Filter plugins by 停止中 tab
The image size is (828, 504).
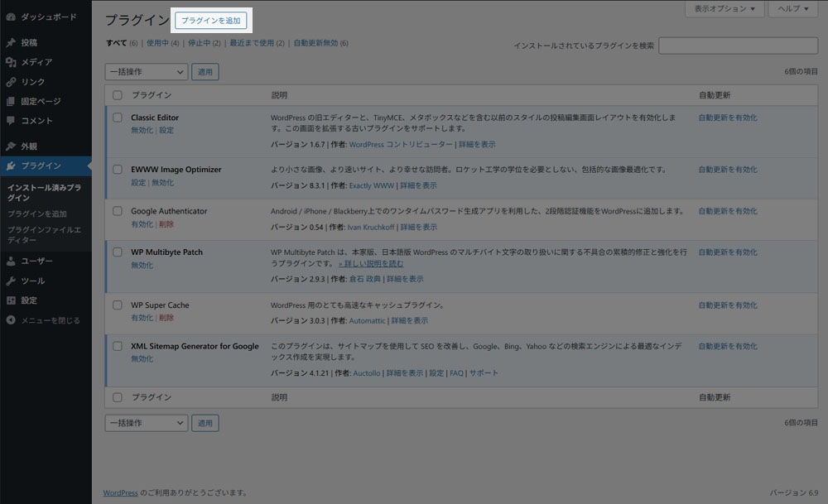(x=205, y=43)
